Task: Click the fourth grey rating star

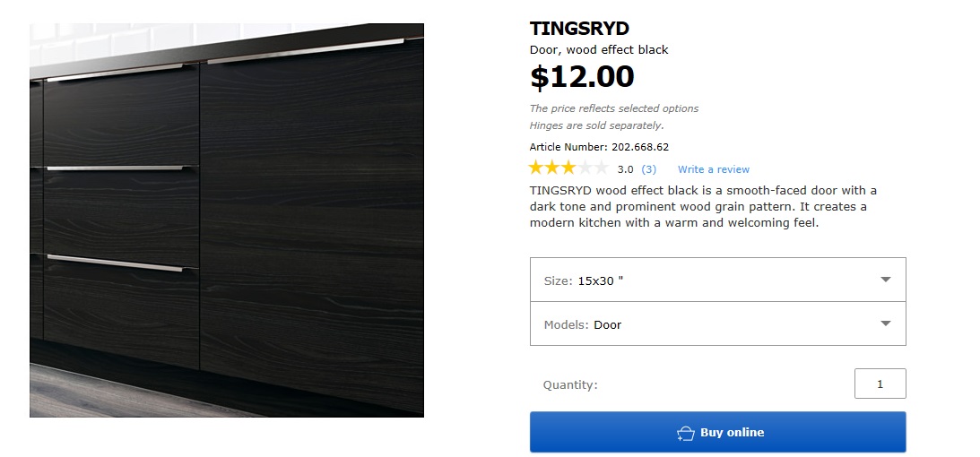Action: [x=585, y=168]
